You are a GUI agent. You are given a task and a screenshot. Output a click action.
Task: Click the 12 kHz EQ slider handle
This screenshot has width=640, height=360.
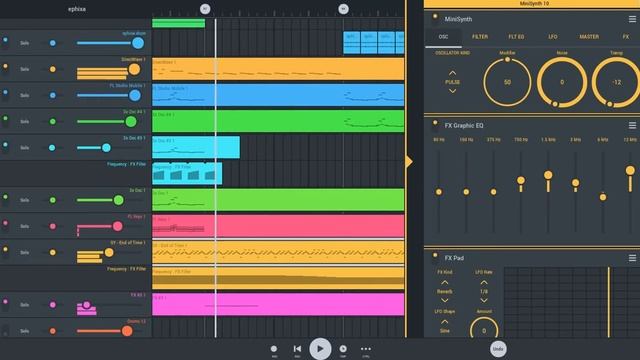[630, 170]
